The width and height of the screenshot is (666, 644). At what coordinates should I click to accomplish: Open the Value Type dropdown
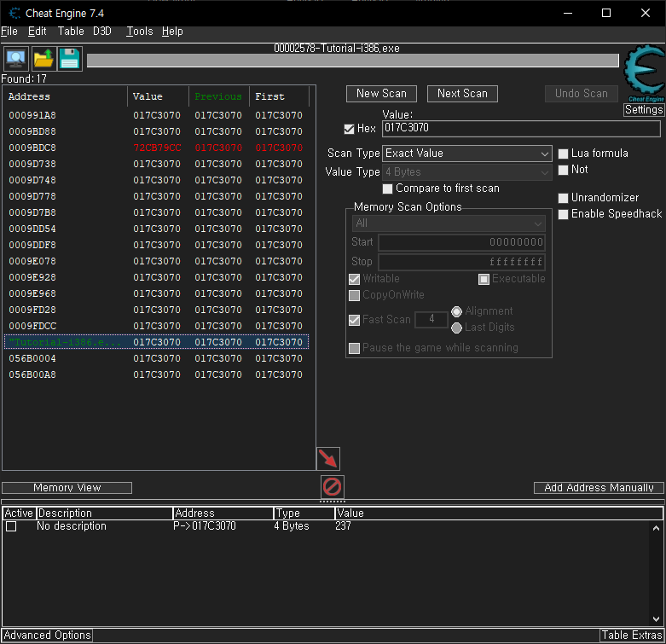(466, 172)
